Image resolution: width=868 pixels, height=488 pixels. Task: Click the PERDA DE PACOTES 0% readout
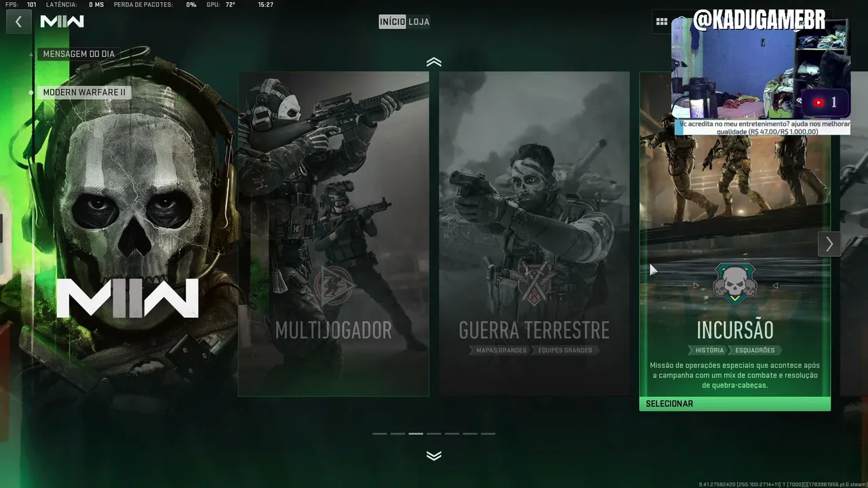click(155, 5)
